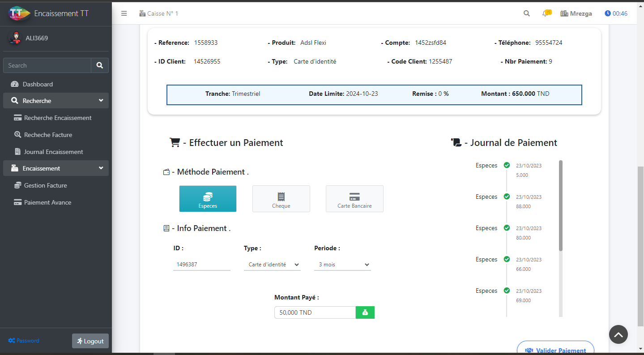Open Gestion Facture page

point(56,185)
